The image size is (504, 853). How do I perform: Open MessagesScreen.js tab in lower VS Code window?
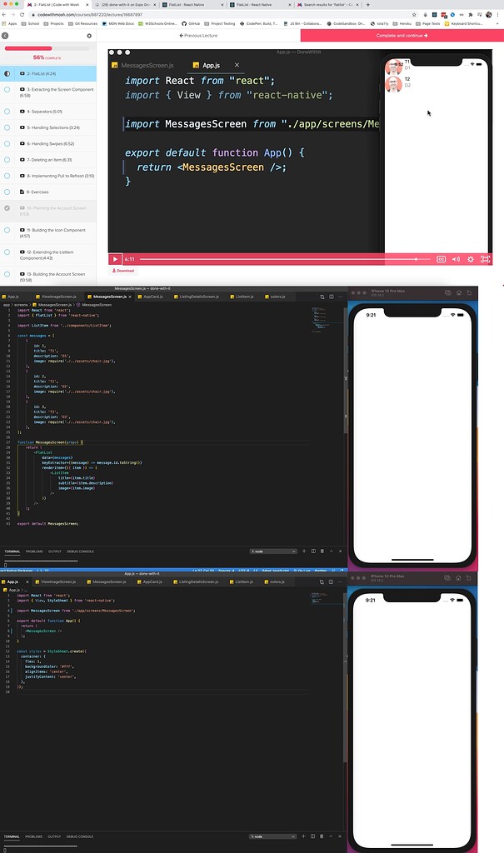(106, 582)
